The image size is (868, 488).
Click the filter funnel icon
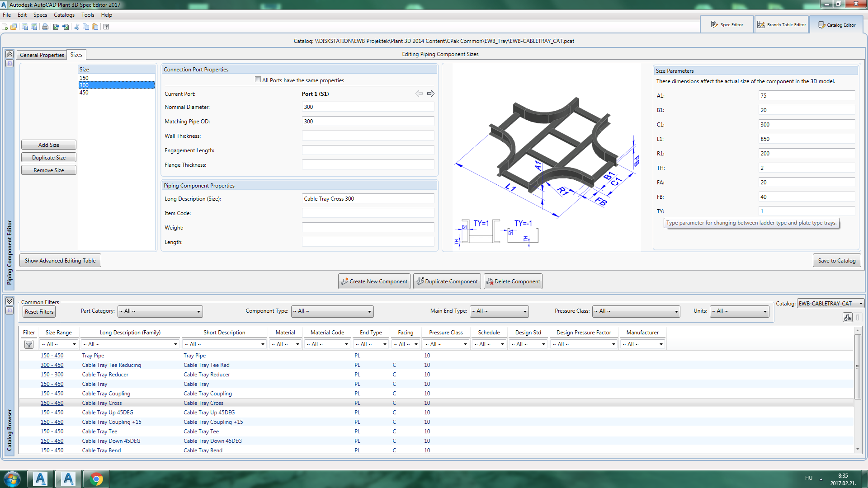pos(29,344)
